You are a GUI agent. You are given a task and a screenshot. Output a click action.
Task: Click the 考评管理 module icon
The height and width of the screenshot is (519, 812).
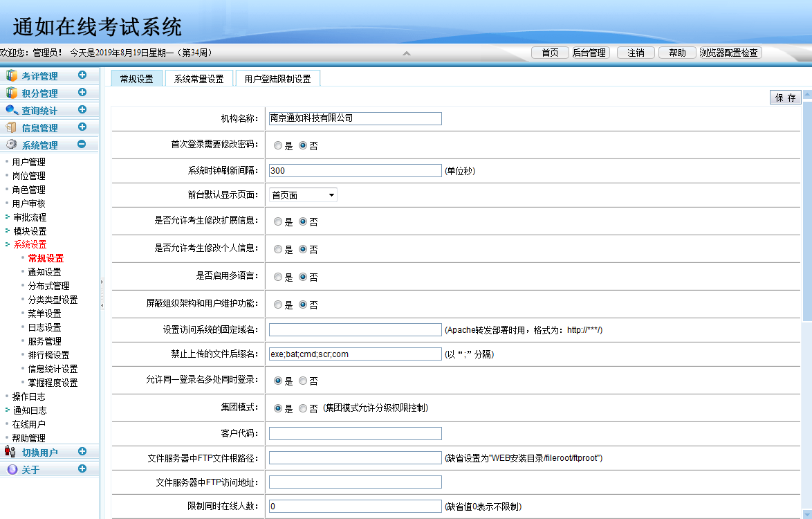point(11,75)
